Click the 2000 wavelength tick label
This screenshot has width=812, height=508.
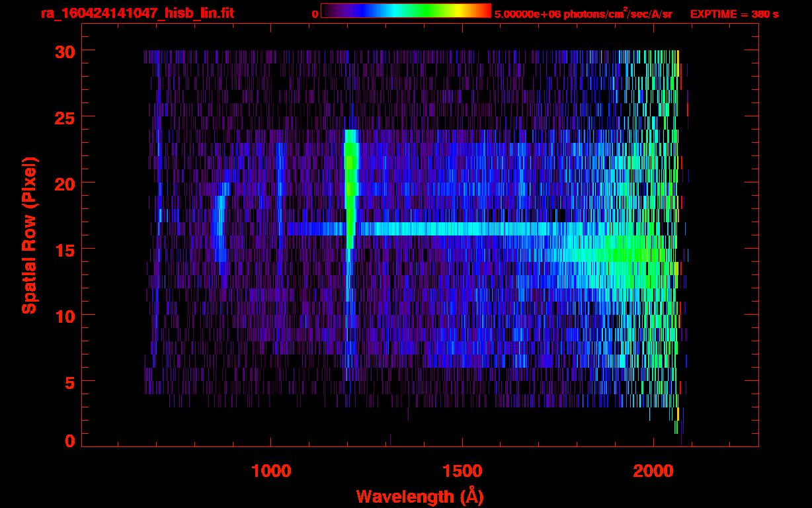pos(654,471)
